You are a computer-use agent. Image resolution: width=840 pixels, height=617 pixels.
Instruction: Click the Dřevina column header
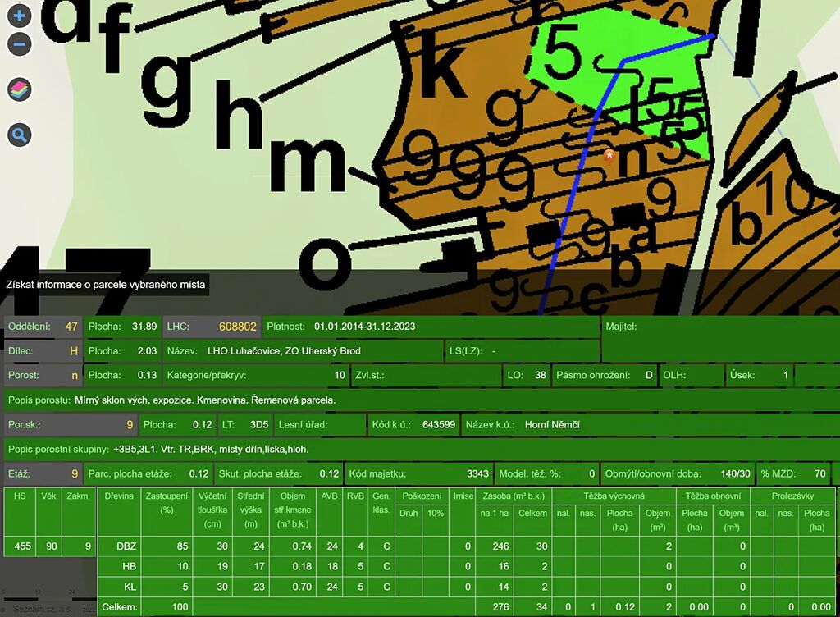(x=118, y=496)
